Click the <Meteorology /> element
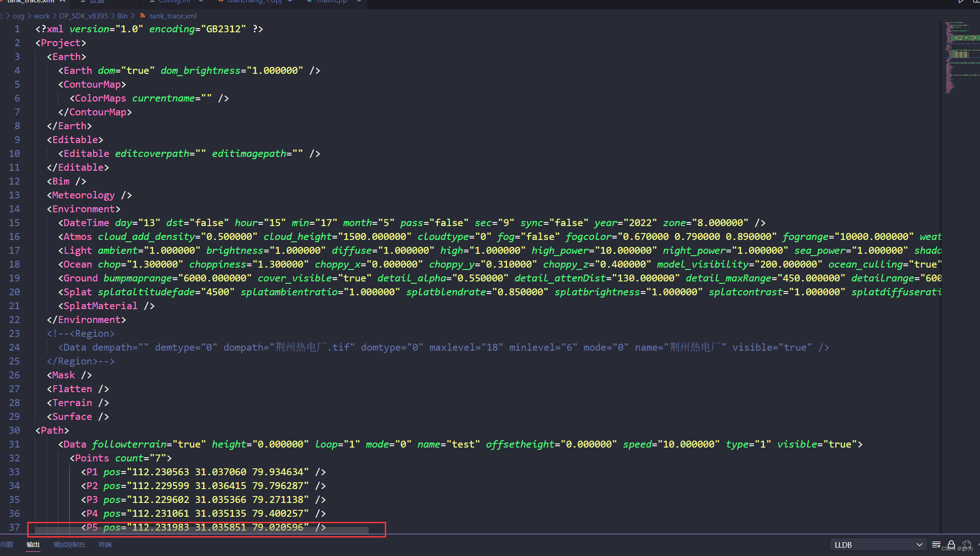Viewport: 980px width, 556px height. tap(90, 195)
